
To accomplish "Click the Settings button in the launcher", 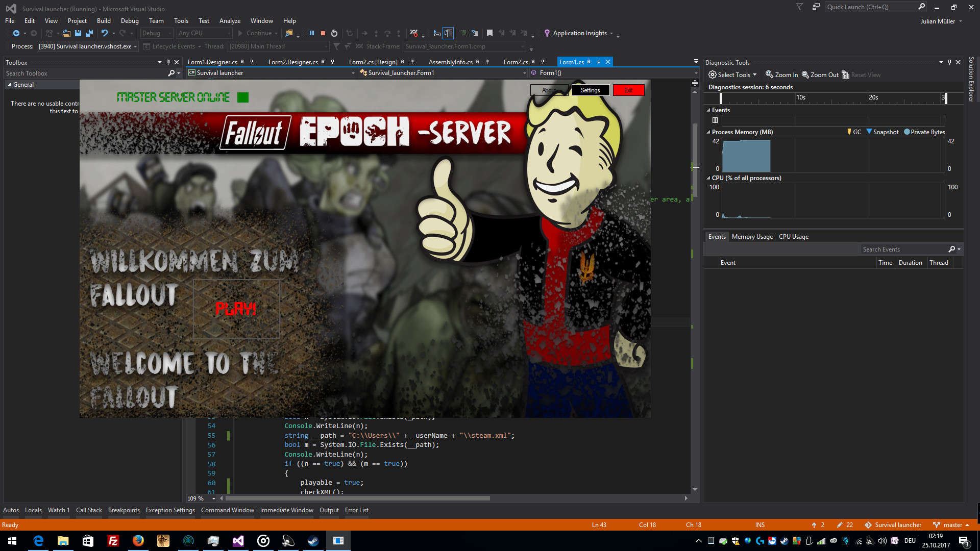I will click(590, 90).
